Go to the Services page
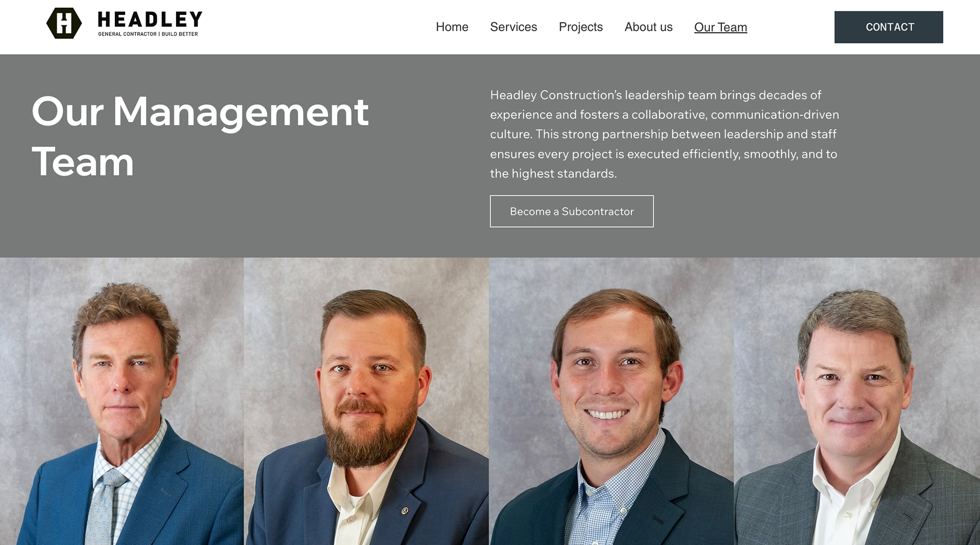The width and height of the screenshot is (980, 545). [x=513, y=27]
